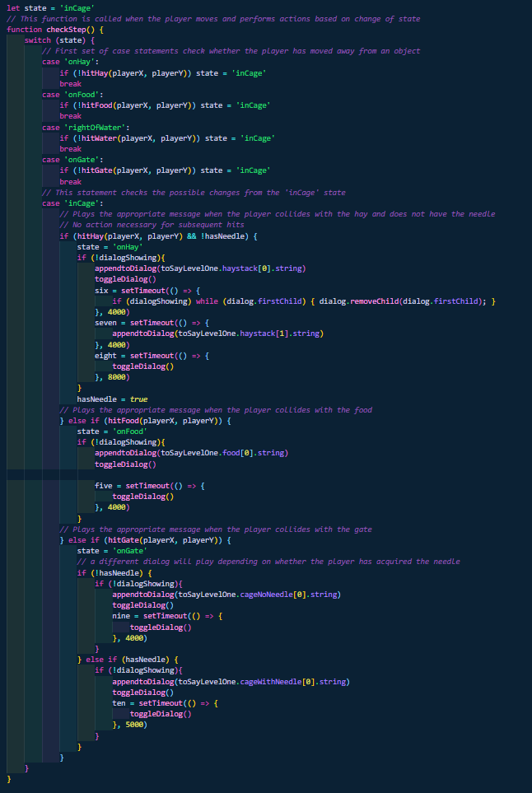This screenshot has width=532, height=793.
Task: Click the "}, 5000)" timeout delay line
Action: click(x=130, y=725)
